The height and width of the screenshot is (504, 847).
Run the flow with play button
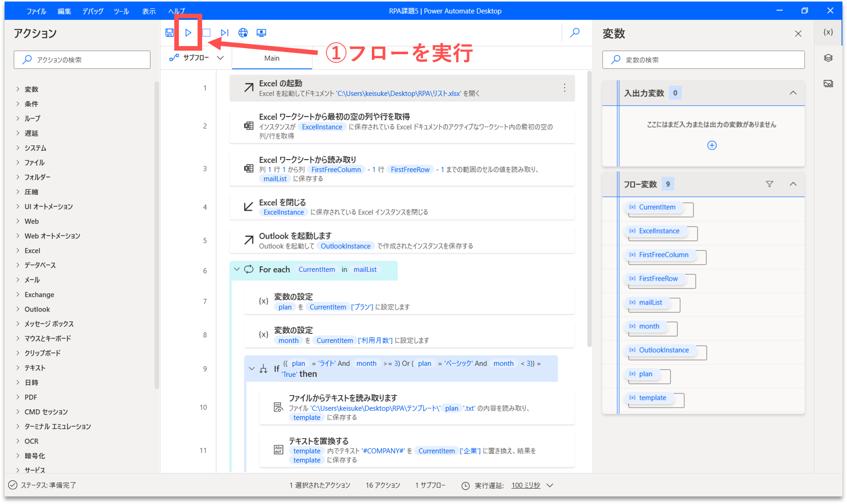(x=188, y=33)
